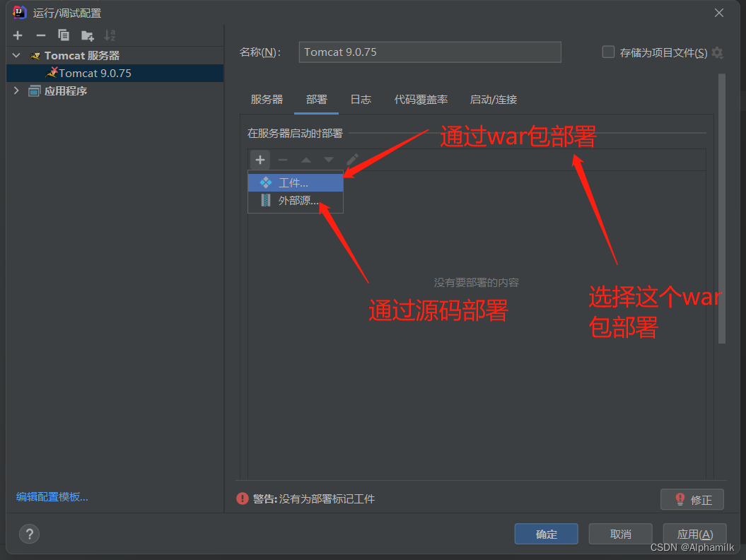Open help question mark button

pyautogui.click(x=30, y=534)
